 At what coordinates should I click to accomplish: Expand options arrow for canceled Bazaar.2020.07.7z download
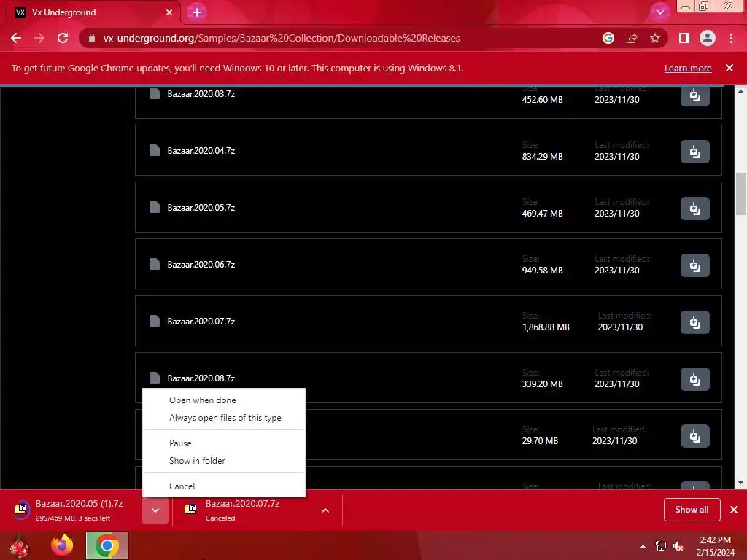pyautogui.click(x=325, y=510)
